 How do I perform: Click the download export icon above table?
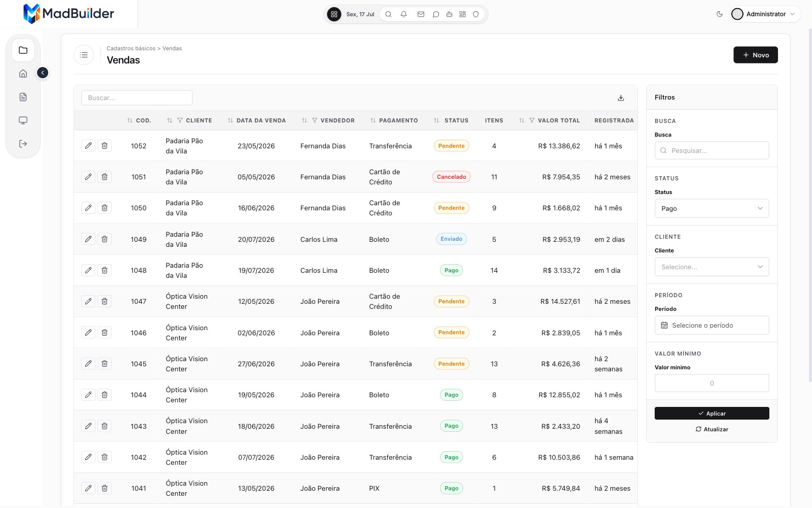click(621, 98)
